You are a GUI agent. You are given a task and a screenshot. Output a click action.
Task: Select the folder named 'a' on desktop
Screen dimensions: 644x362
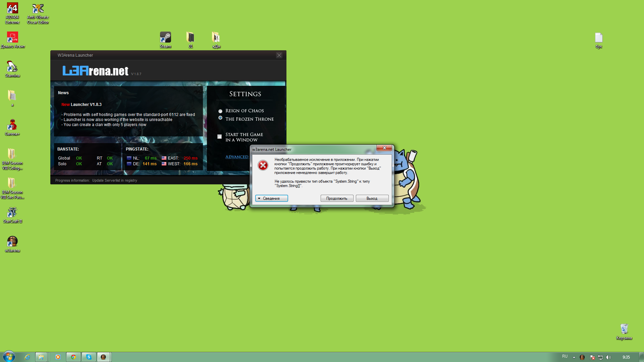point(12,98)
